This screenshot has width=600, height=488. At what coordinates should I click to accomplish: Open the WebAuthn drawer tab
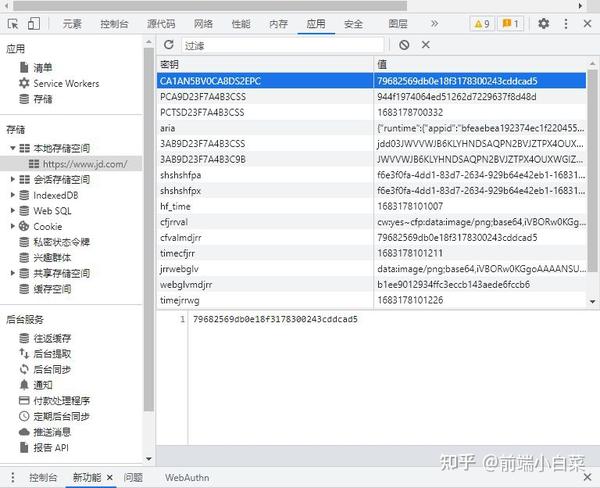click(187, 478)
